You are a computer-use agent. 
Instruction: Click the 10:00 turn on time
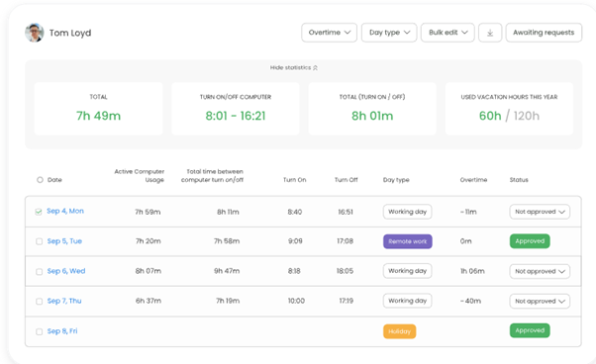click(296, 301)
